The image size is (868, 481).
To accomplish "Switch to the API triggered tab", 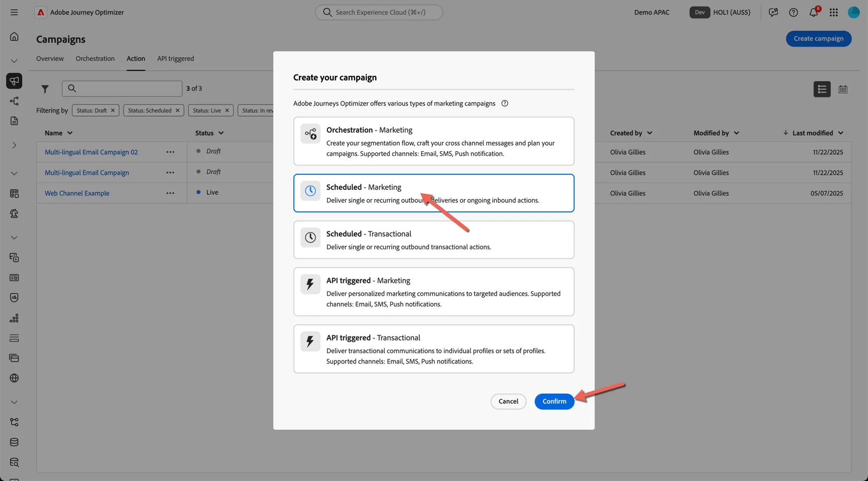I will click(x=175, y=59).
